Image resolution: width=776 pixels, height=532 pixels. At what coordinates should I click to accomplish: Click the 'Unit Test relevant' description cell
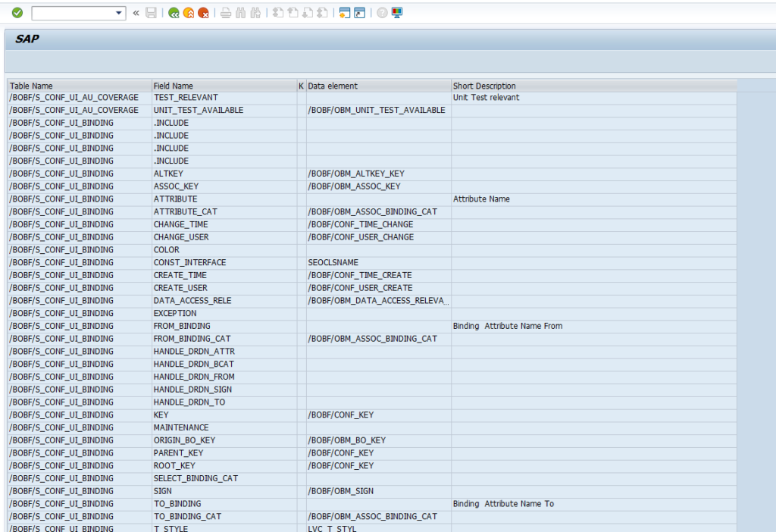pyautogui.click(x=594, y=98)
